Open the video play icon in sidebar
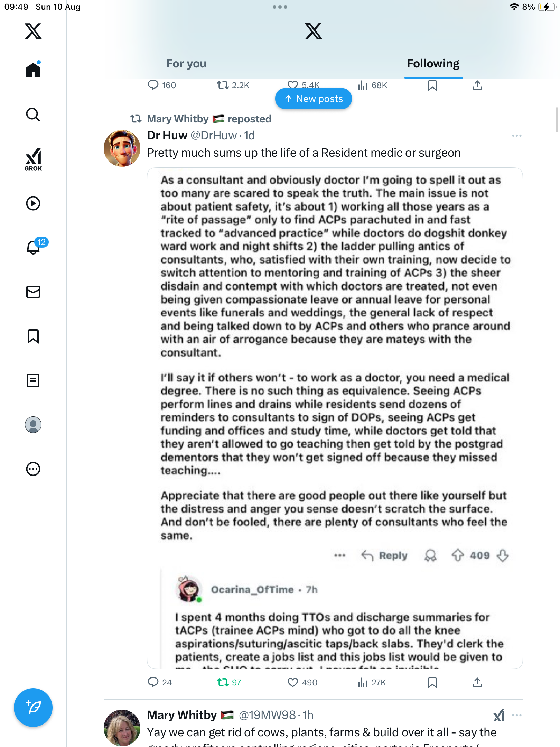This screenshot has height=747, width=560. [x=33, y=203]
